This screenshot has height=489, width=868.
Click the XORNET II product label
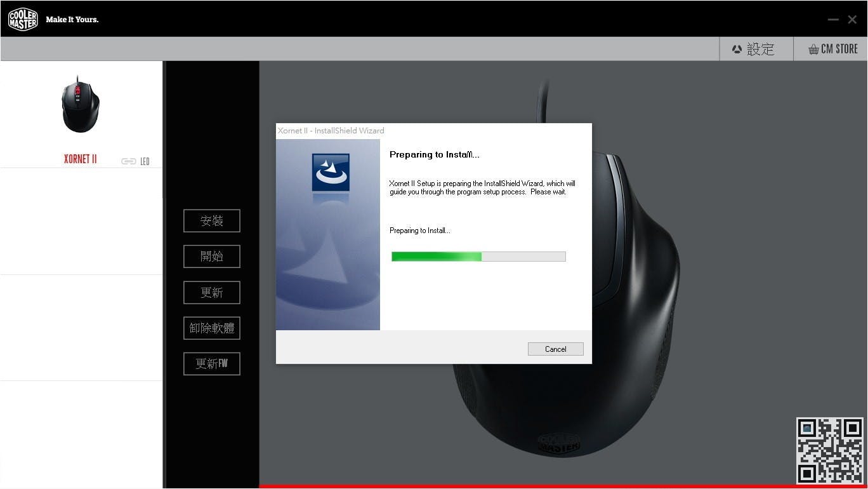pyautogui.click(x=80, y=159)
